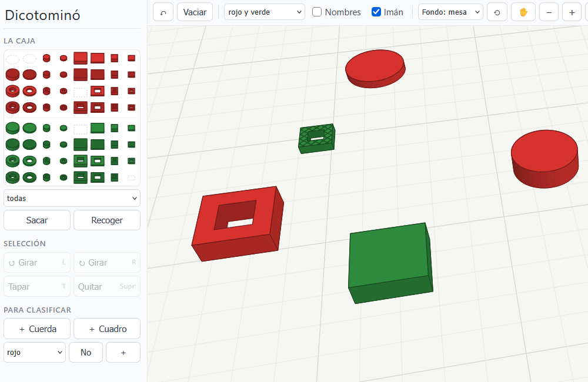Click the Recoger button
The height and width of the screenshot is (382, 588).
(x=107, y=220)
